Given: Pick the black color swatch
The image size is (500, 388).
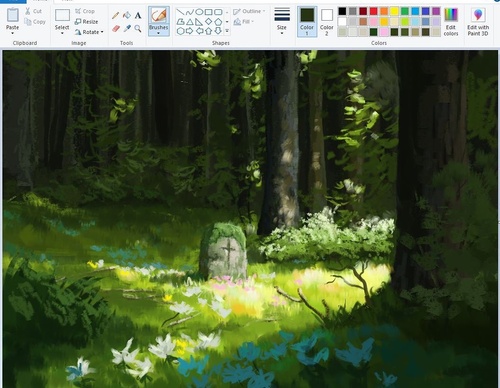Looking at the screenshot, I should 342,11.
